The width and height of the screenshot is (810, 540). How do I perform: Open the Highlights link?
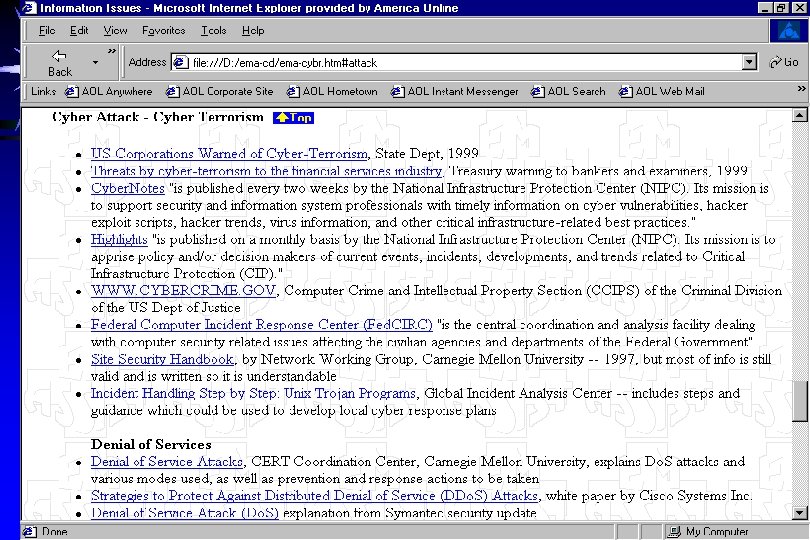coord(119,239)
